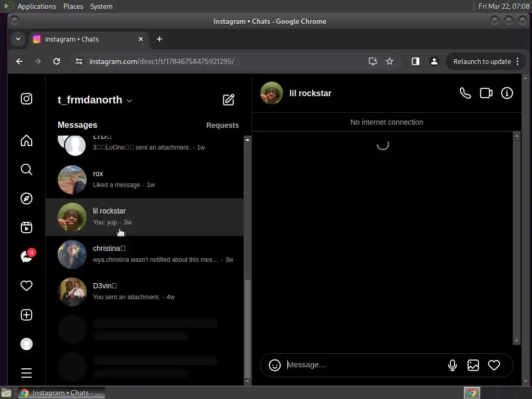Open the Explore compass icon
532x399 pixels.
[x=26, y=198]
